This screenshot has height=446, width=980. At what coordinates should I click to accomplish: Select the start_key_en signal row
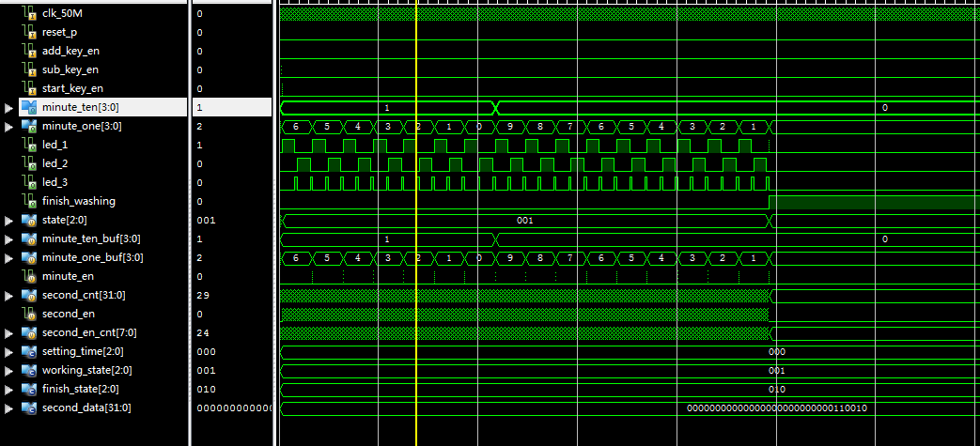pyautogui.click(x=72, y=88)
